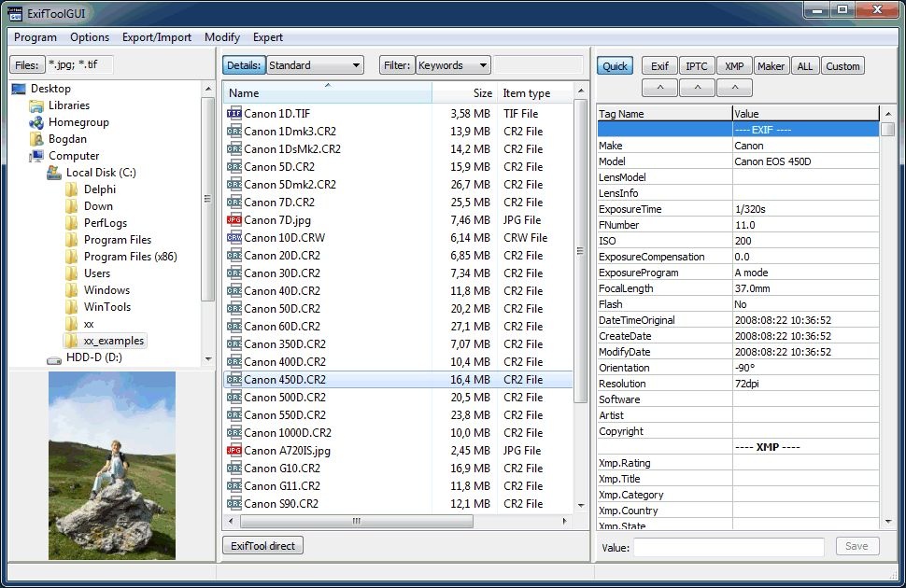This screenshot has height=588, width=906.
Task: Open the Program menu
Action: [35, 37]
